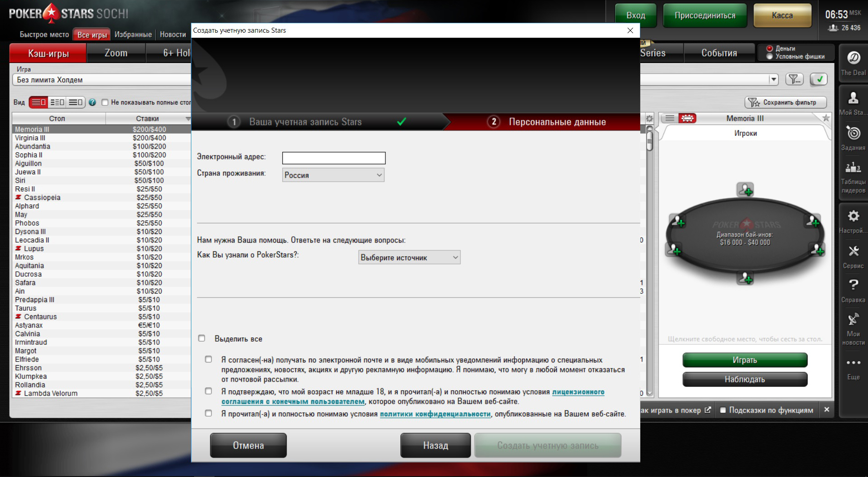Screen dimensions: 868x477
Task: Take the upper-left seat at the table
Action: pyautogui.click(x=678, y=221)
